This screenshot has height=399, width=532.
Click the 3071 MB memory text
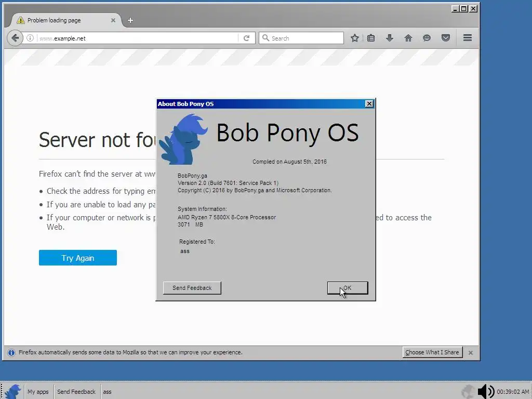pyautogui.click(x=190, y=224)
